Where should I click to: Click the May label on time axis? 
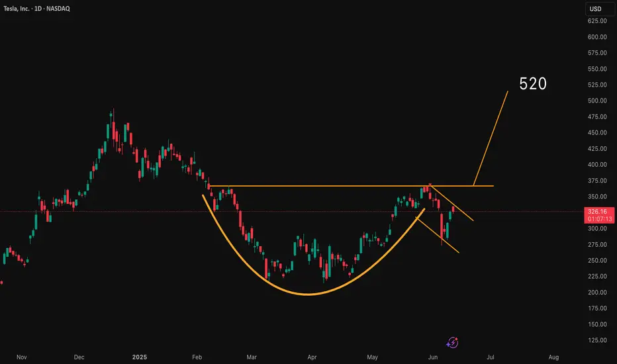[x=372, y=357]
